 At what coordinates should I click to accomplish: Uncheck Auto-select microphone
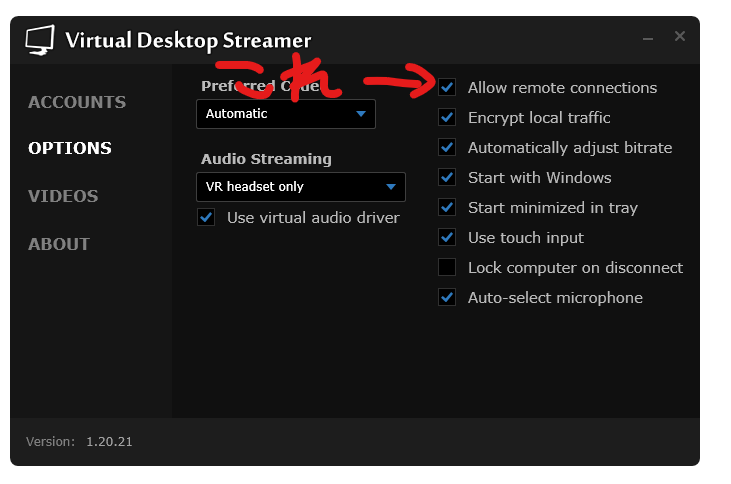447,297
